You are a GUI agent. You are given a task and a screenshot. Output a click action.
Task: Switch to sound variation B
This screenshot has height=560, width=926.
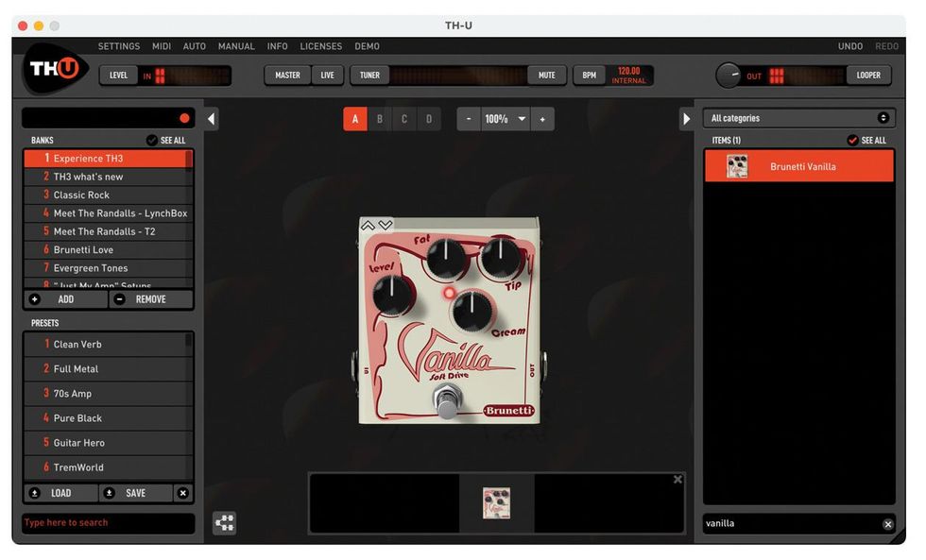tap(380, 119)
